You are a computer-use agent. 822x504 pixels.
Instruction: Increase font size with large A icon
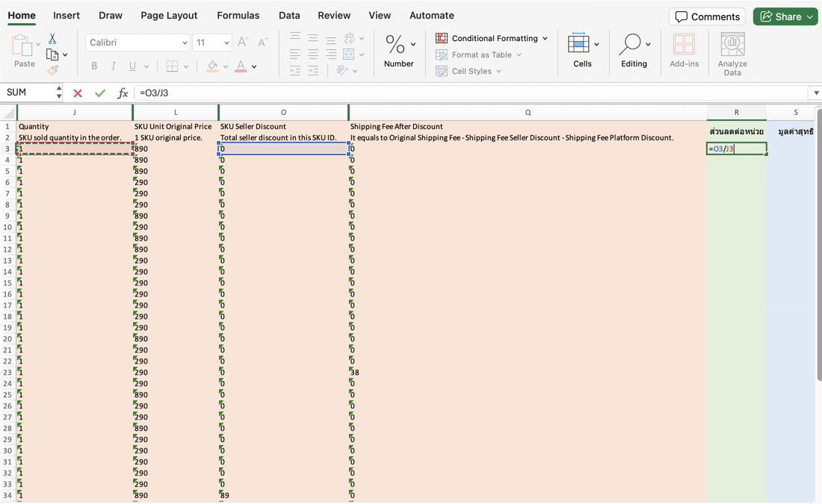coord(243,43)
